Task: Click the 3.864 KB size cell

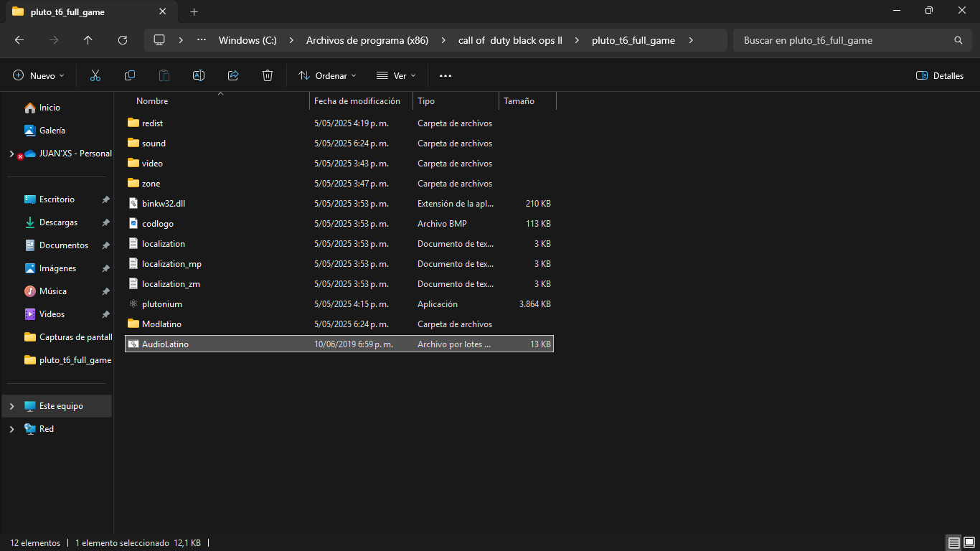Action: 535,304
